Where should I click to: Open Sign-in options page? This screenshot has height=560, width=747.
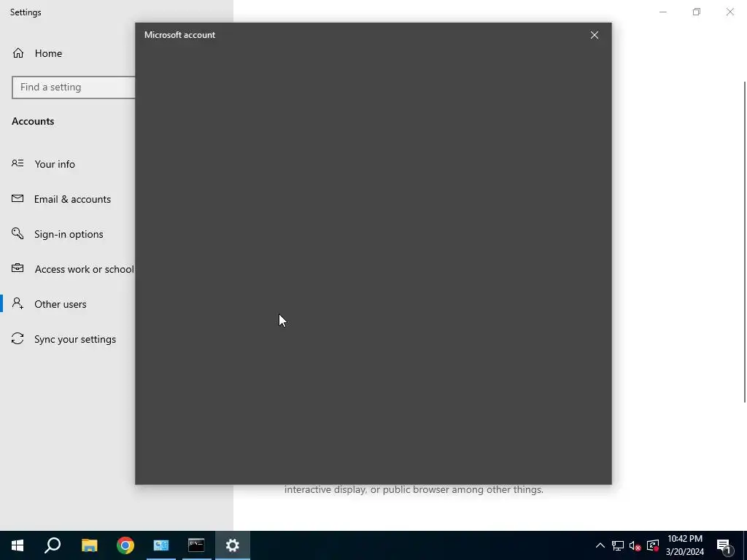[69, 234]
